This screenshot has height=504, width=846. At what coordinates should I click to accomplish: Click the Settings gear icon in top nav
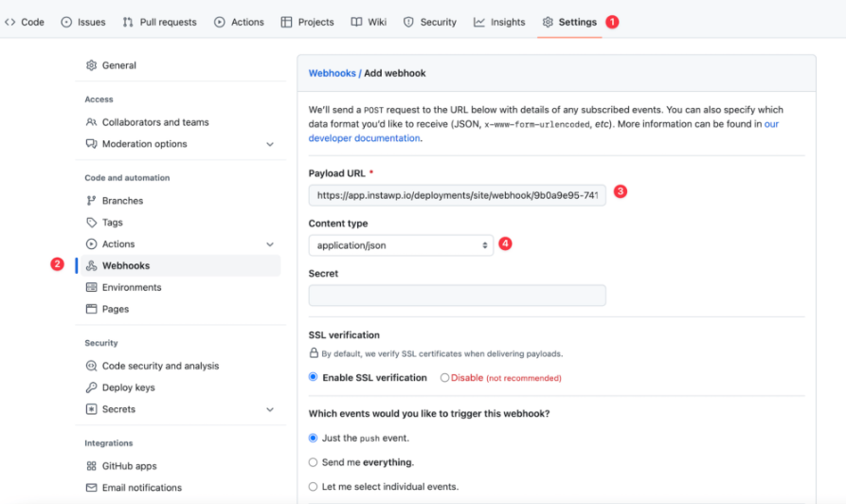[548, 22]
